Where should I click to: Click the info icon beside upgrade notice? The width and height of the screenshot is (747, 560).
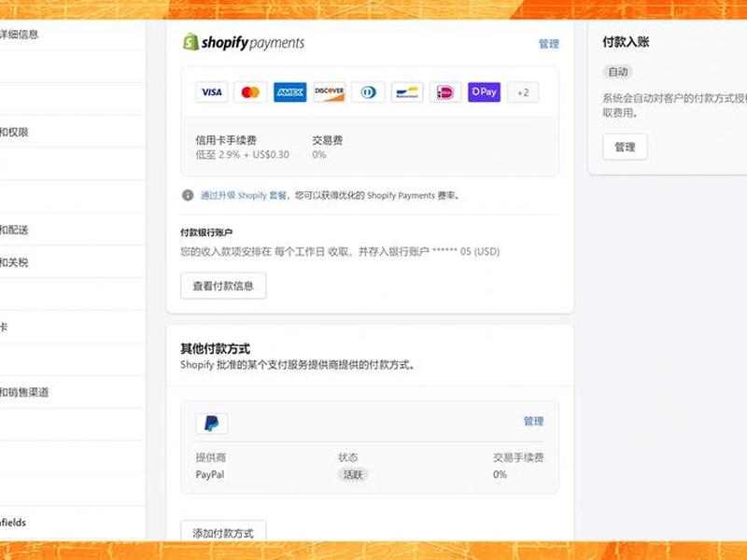188,195
